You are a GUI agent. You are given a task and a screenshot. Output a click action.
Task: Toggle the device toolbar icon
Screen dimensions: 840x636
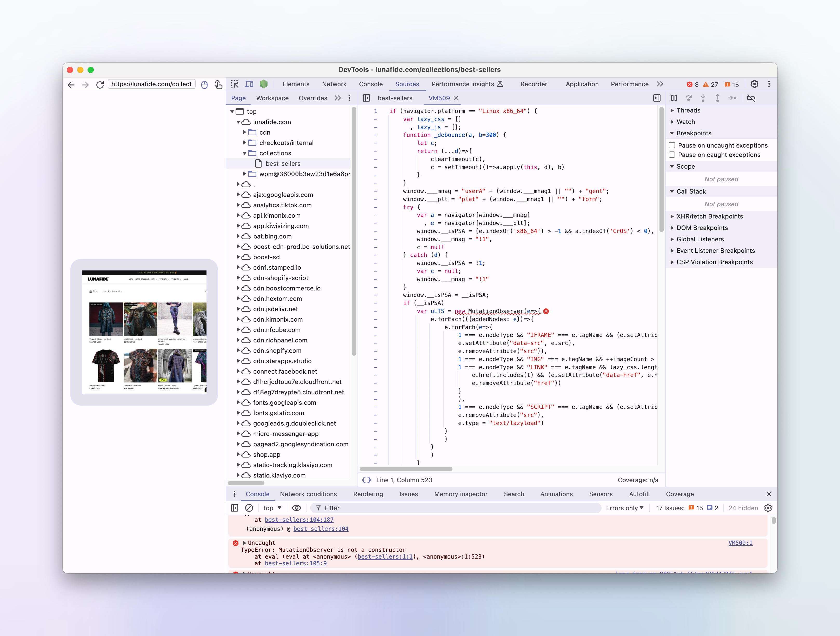249,84
